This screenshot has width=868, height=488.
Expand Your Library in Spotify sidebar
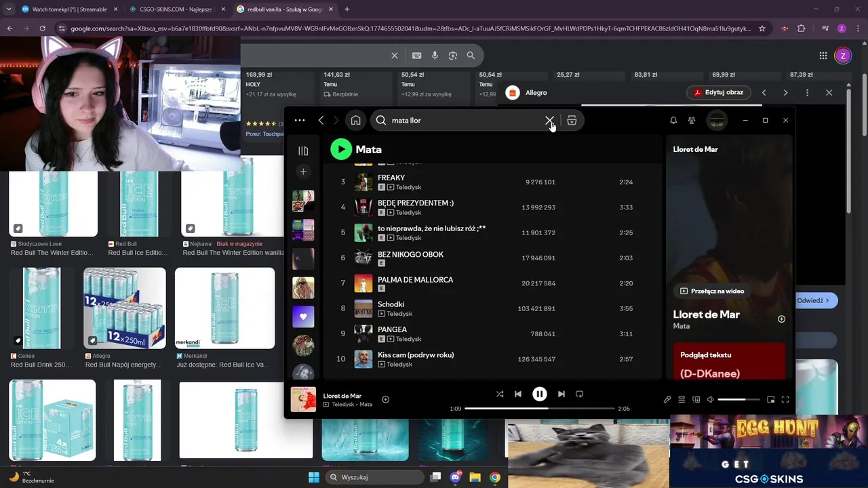(x=303, y=150)
